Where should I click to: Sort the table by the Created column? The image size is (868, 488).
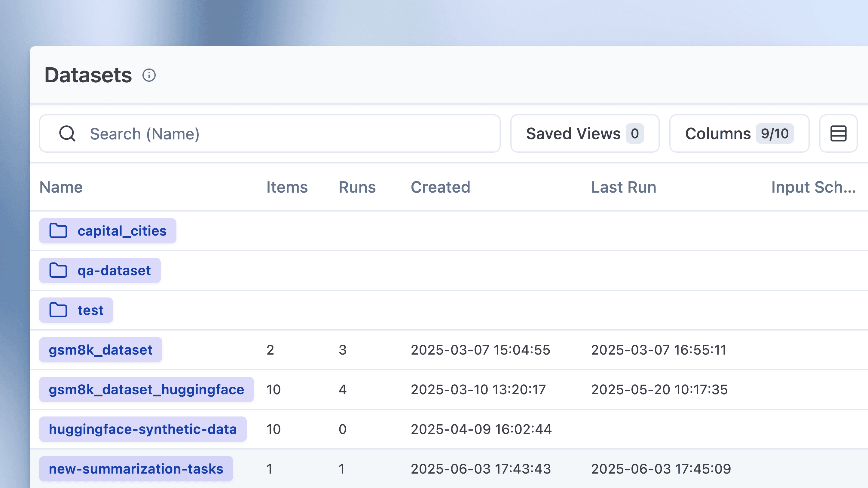pos(441,187)
